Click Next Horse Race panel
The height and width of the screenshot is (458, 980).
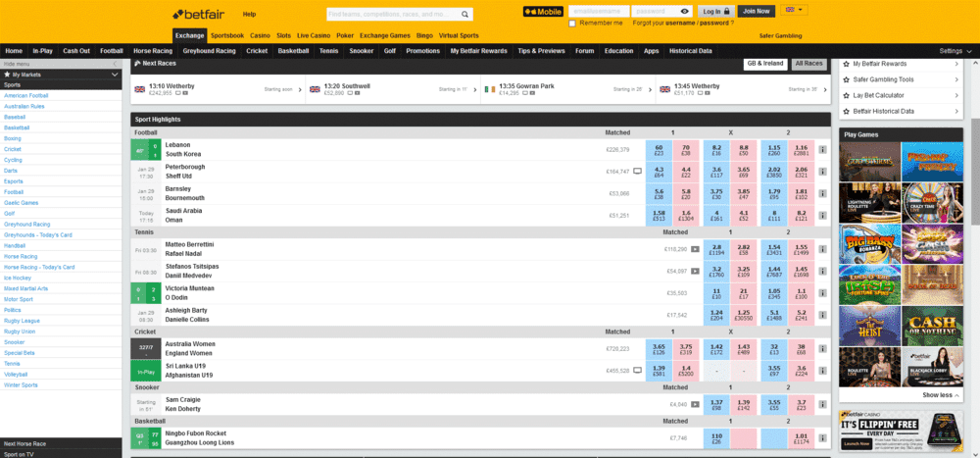tap(61, 443)
